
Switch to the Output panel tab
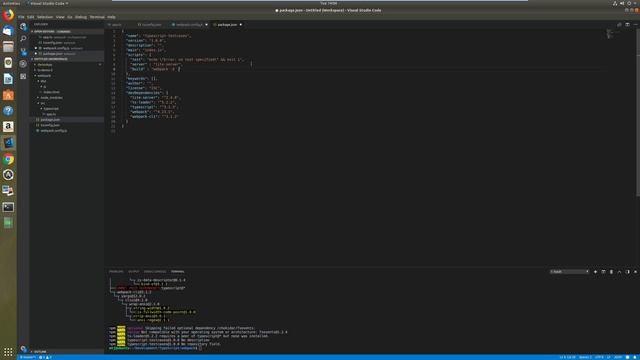click(x=133, y=271)
